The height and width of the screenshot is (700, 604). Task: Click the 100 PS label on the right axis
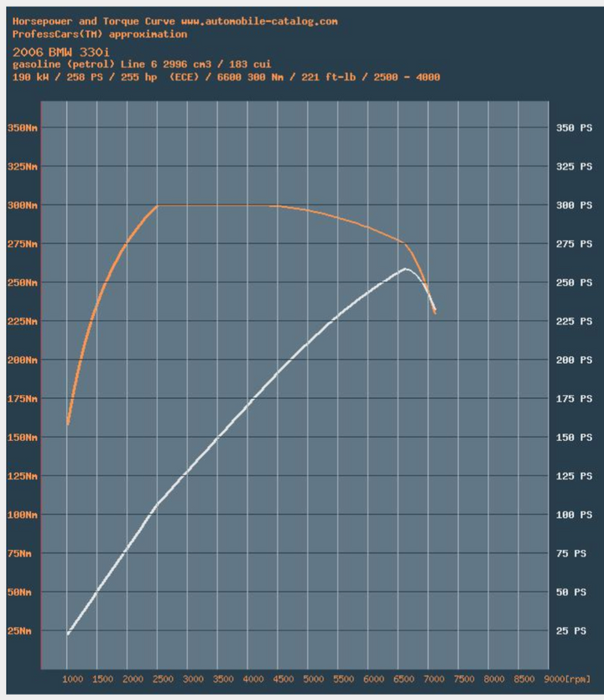574,515
